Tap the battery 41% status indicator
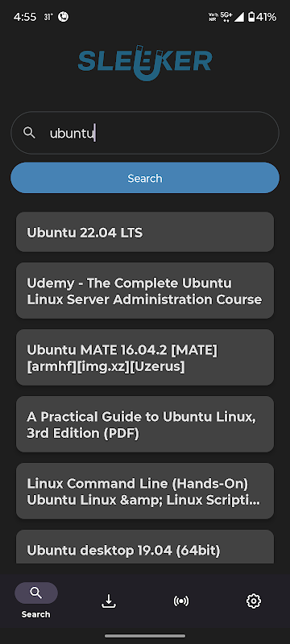Screen dimensions: 290x644 click(x=262, y=17)
